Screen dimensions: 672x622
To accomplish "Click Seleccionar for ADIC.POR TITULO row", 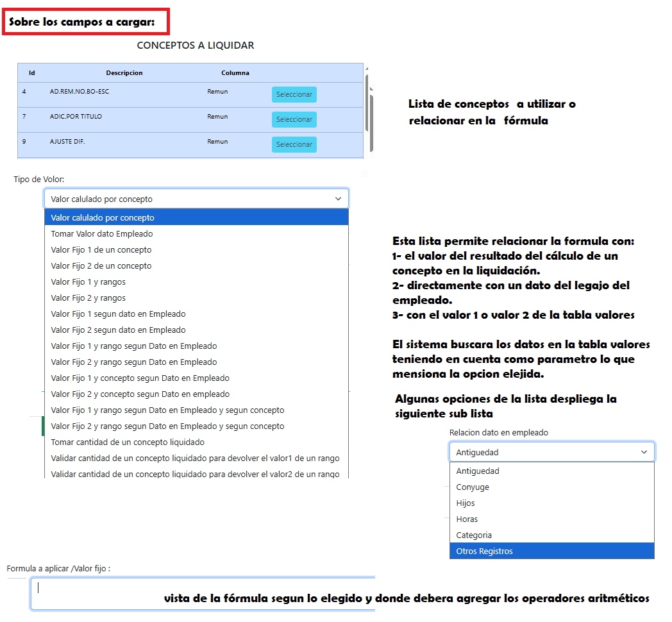I will coord(294,119).
